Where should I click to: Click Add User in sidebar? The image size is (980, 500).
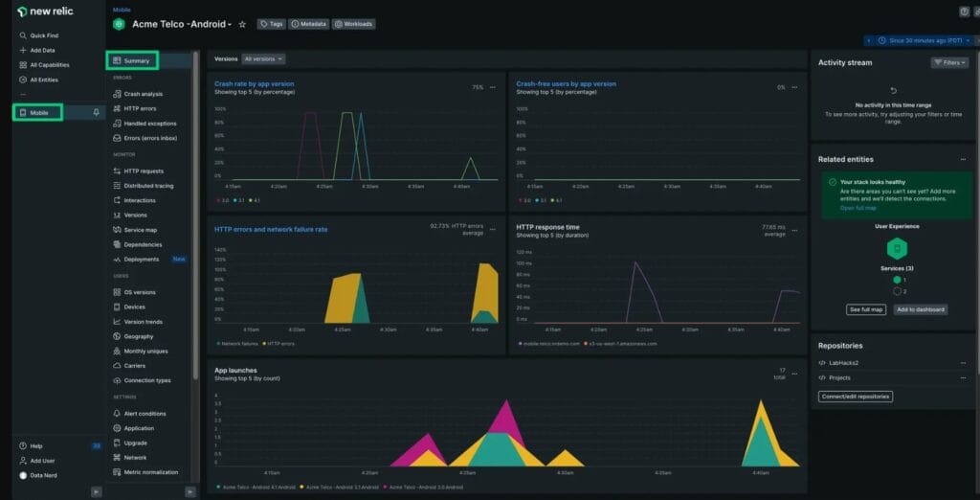click(37, 461)
